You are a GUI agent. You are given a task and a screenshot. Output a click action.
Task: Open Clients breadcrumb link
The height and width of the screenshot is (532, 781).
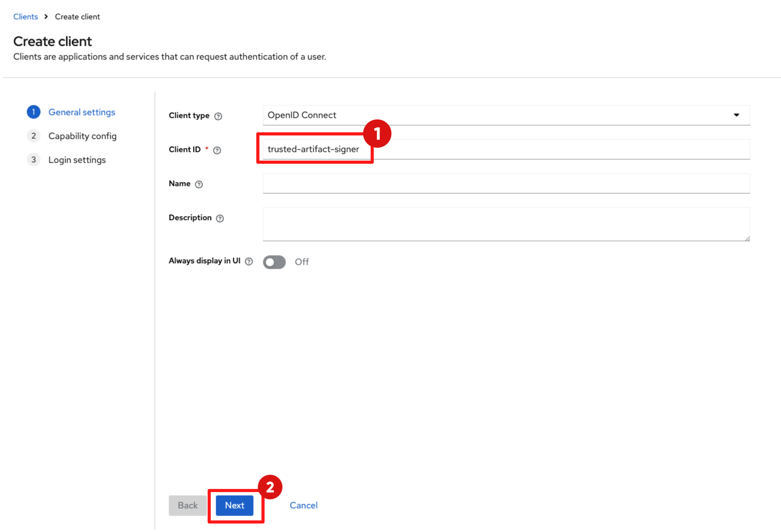pos(25,17)
